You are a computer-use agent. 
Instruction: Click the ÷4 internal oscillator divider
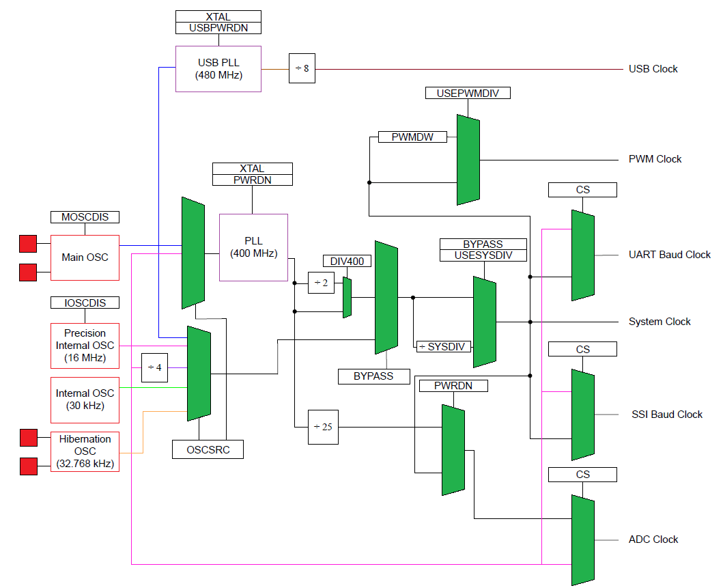(x=154, y=367)
